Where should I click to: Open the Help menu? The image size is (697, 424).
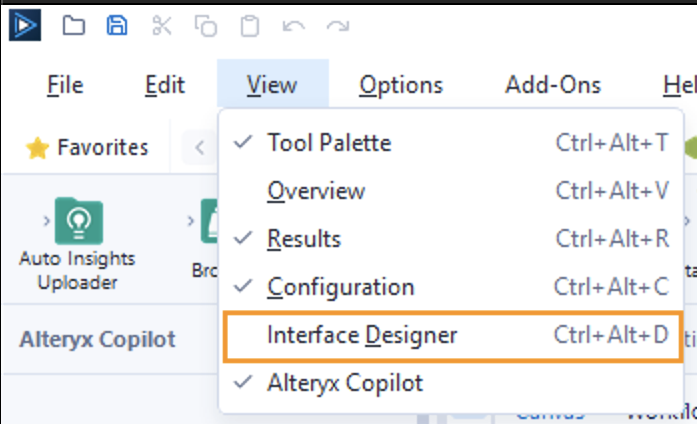point(679,84)
